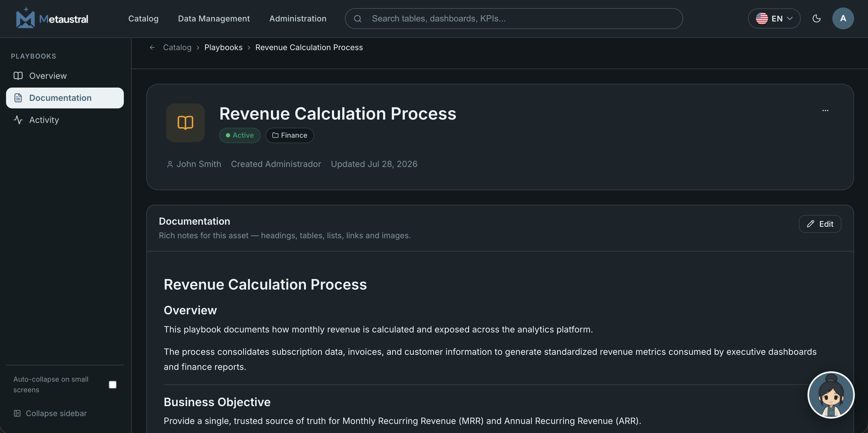The image size is (868, 433).
Task: Focus the search tables, dashboards, KPIs field
Action: (513, 18)
